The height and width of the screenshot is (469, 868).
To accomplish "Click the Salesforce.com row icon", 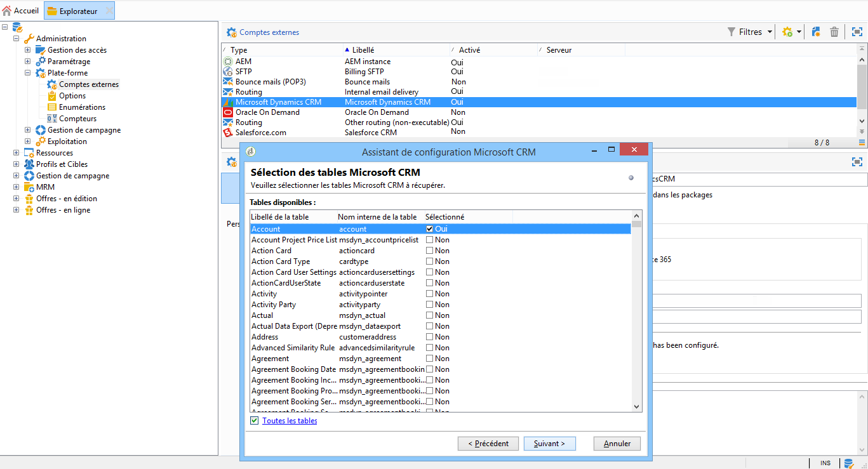I will 228,133.
